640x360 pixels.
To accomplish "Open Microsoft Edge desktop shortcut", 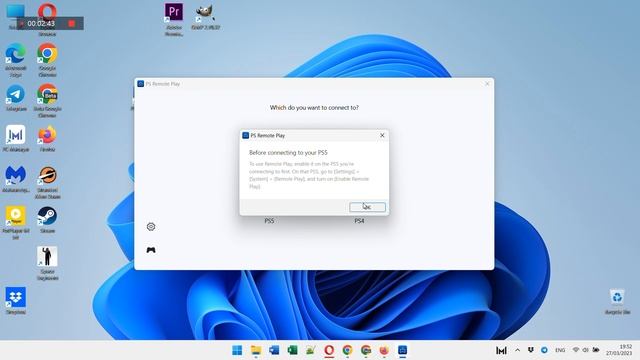I will 16,60.
